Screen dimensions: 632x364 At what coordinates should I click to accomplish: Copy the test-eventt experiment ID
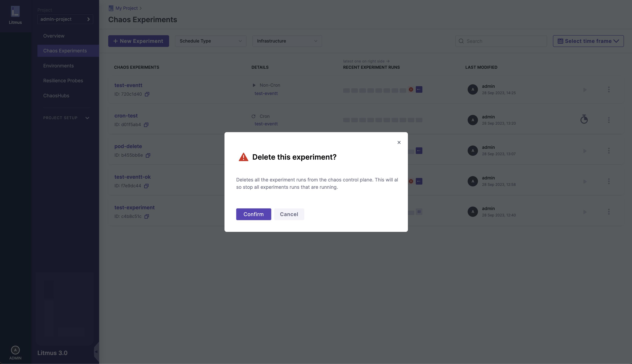(147, 94)
